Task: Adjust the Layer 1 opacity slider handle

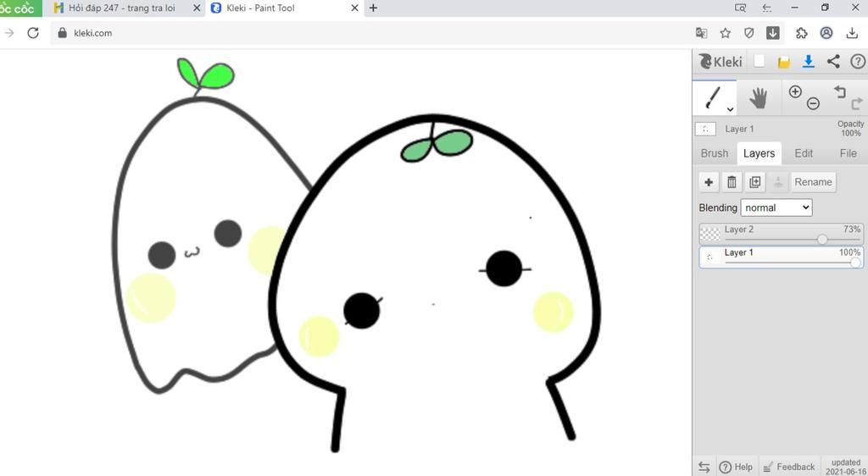Action: click(856, 263)
